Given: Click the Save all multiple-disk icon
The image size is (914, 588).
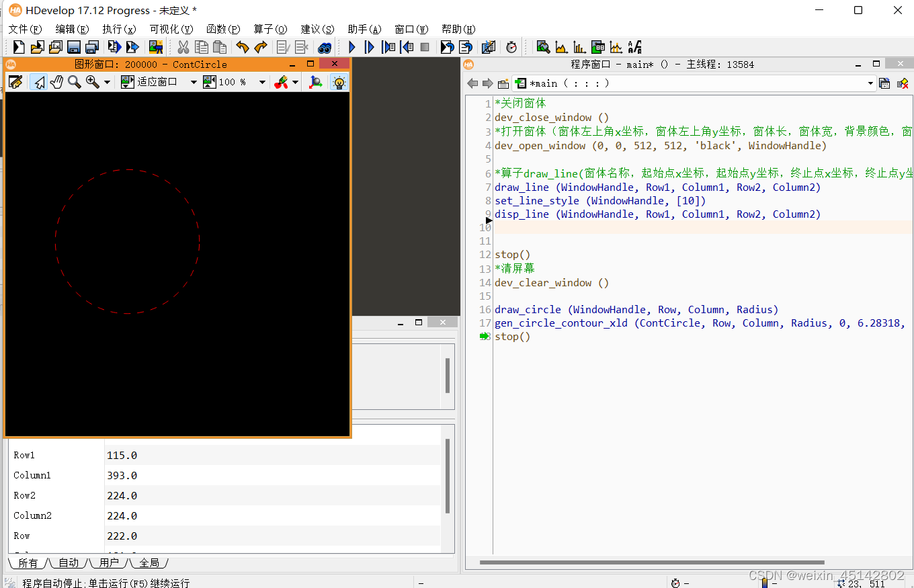Looking at the screenshot, I should point(92,47).
